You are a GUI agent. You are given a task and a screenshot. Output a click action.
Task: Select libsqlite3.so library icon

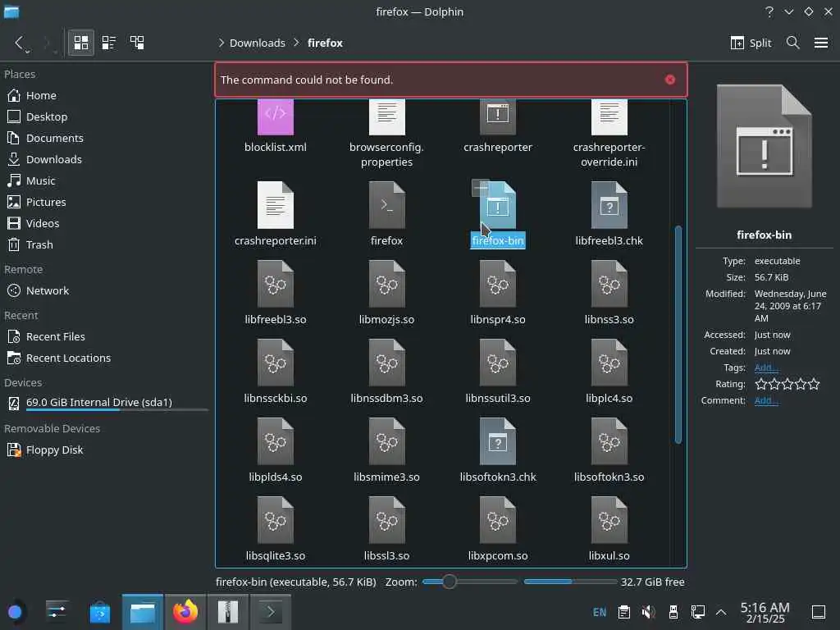pyautogui.click(x=276, y=520)
